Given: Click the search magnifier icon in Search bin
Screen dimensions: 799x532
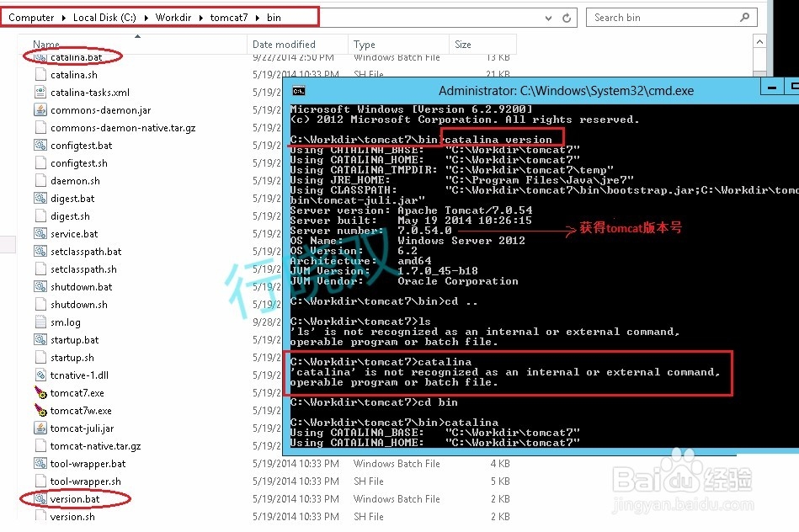Looking at the screenshot, I should click(x=744, y=18).
